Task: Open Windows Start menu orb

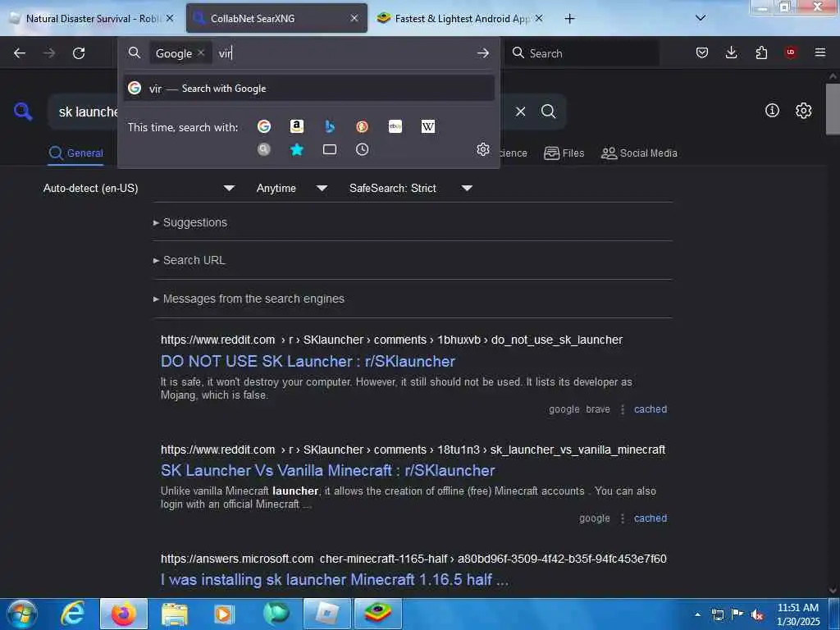Action: [x=22, y=614]
